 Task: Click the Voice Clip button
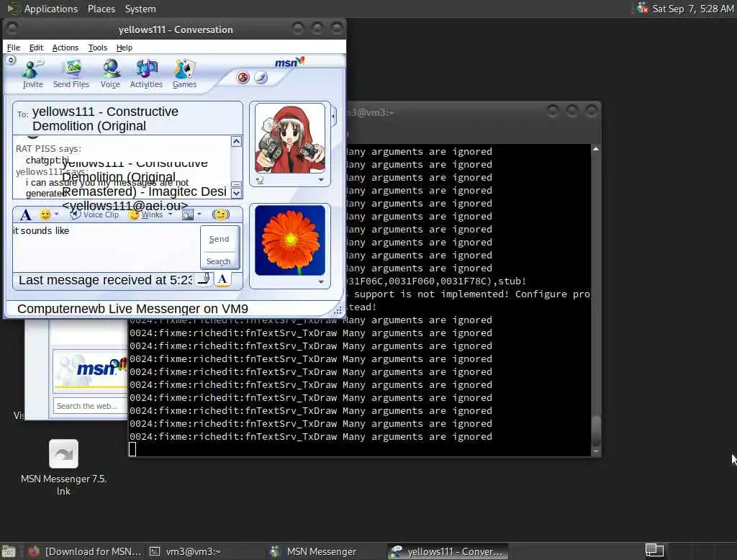click(x=94, y=214)
